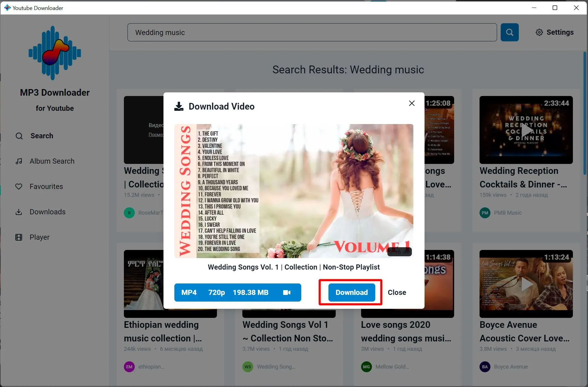Click the 720p resolution selector
The image size is (588, 387).
(217, 293)
